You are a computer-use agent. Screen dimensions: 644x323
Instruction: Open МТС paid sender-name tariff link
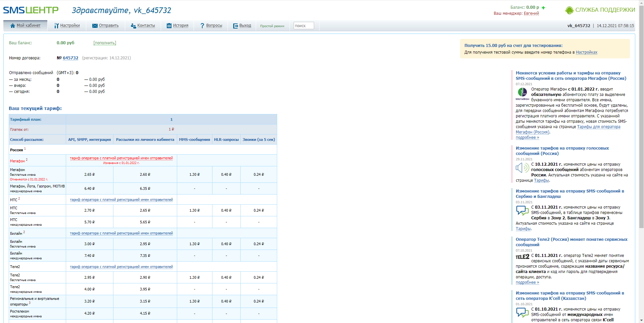[x=121, y=200]
